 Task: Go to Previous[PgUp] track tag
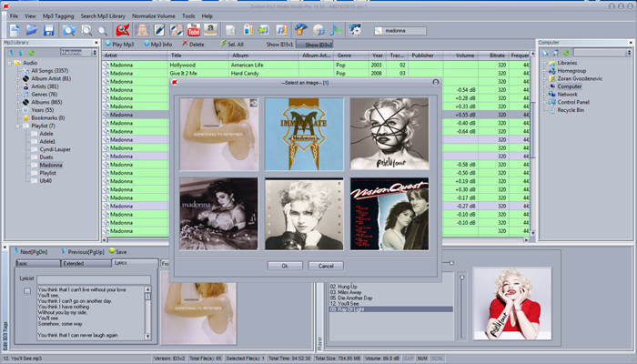pyautogui.click(x=83, y=252)
